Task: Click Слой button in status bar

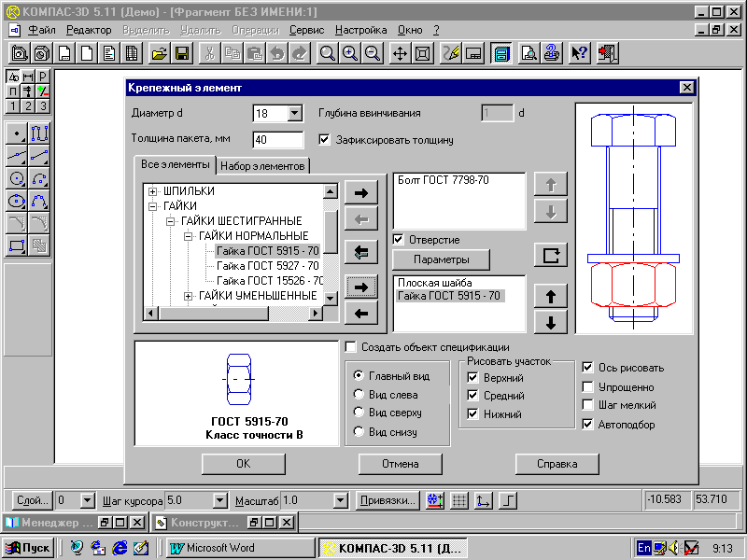Action: (x=33, y=500)
